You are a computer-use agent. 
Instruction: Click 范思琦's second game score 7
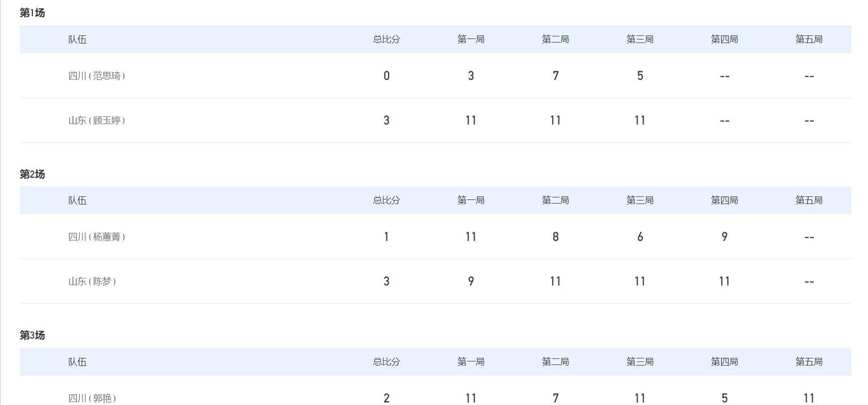[555, 76]
